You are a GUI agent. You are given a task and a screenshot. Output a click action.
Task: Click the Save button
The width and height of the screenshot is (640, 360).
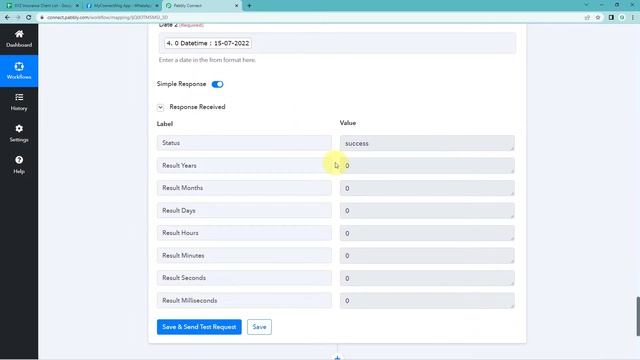(259, 327)
